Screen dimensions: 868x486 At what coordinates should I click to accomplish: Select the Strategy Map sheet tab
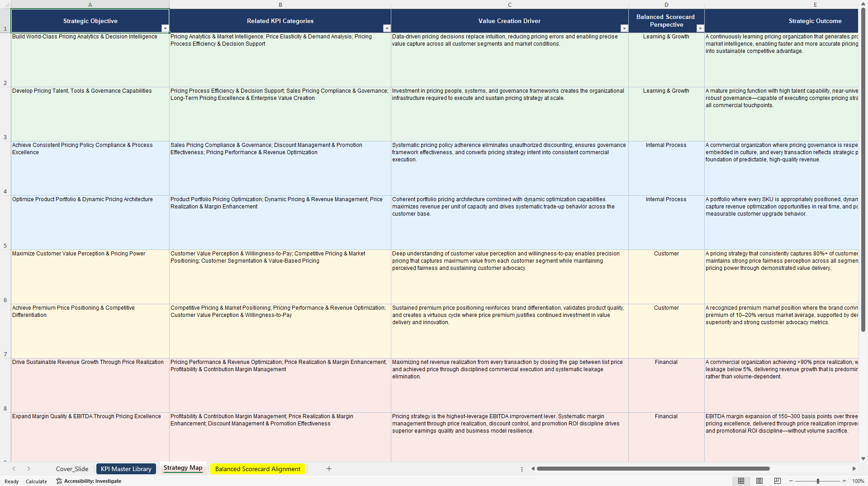(x=183, y=468)
